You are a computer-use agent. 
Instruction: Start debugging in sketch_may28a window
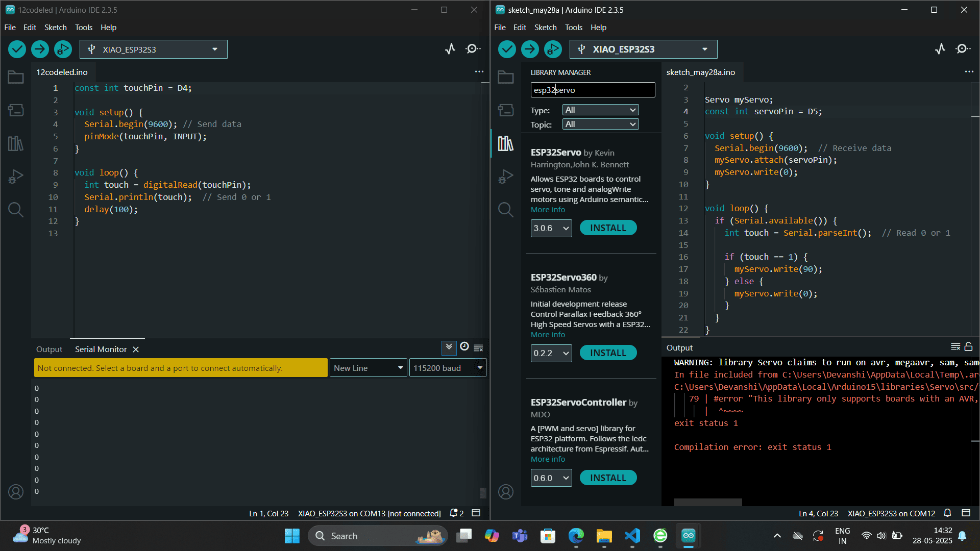(x=553, y=49)
